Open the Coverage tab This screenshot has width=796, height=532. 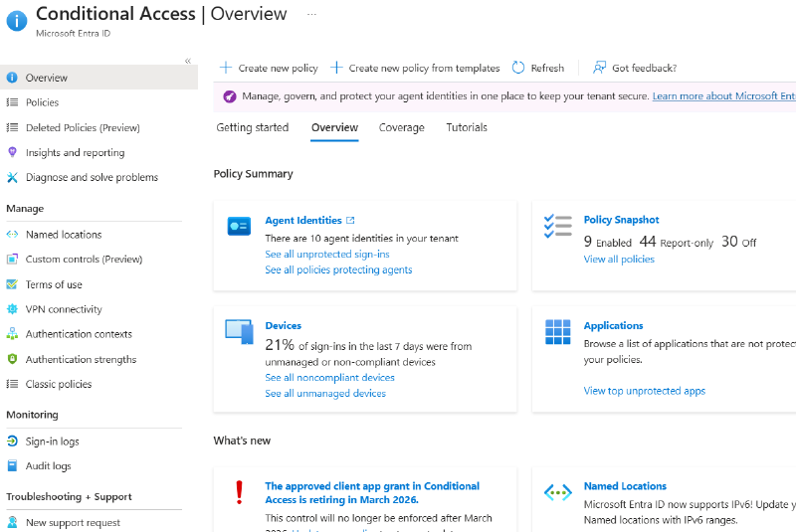point(402,127)
